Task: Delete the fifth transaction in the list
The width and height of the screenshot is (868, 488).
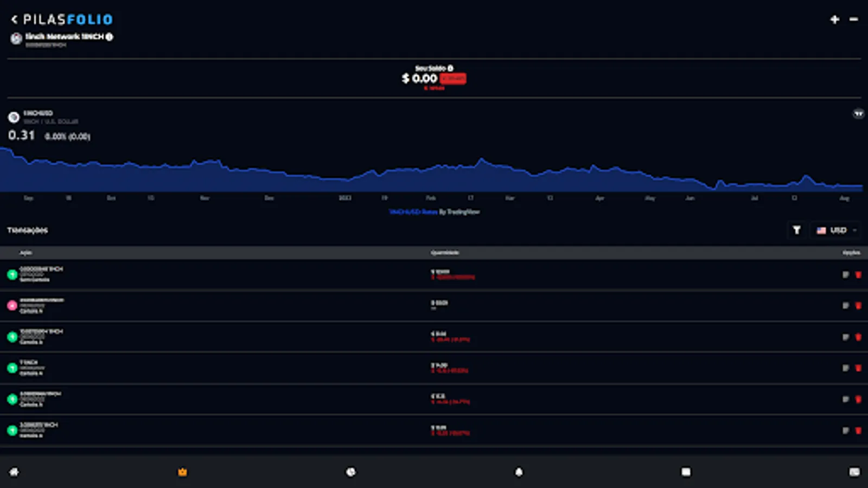Action: click(858, 400)
